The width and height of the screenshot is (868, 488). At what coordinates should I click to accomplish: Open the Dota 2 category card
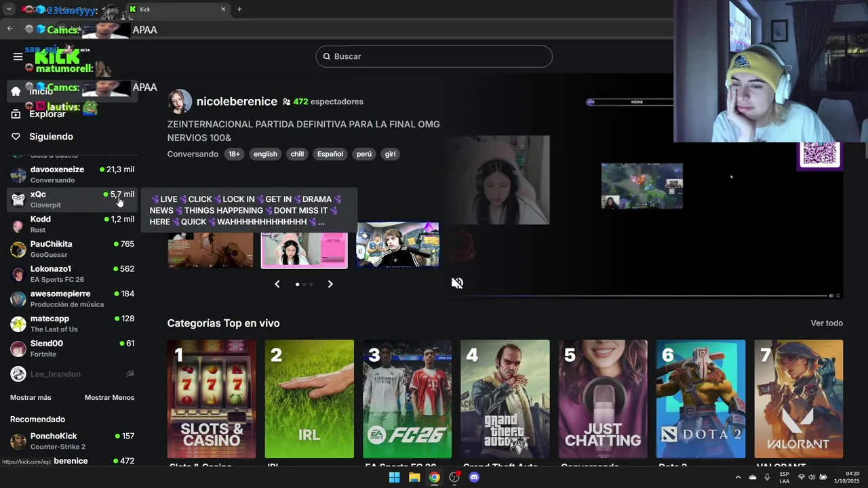click(701, 399)
